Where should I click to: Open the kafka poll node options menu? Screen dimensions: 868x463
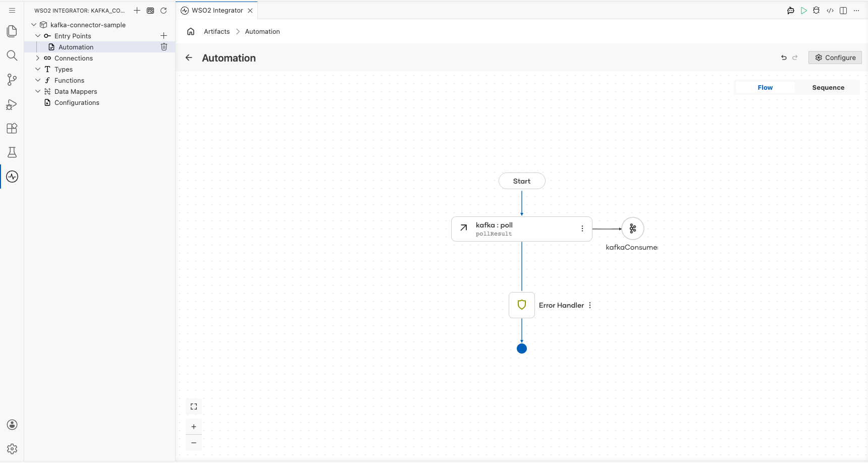point(582,228)
